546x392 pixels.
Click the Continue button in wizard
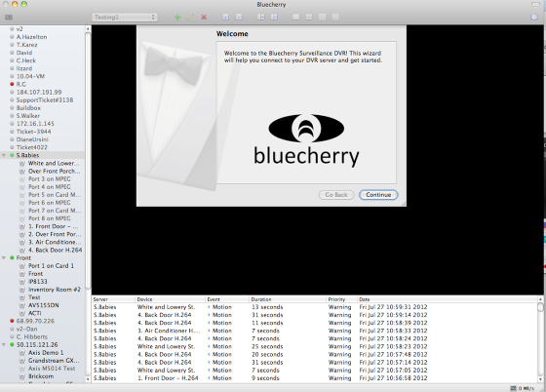pos(378,195)
